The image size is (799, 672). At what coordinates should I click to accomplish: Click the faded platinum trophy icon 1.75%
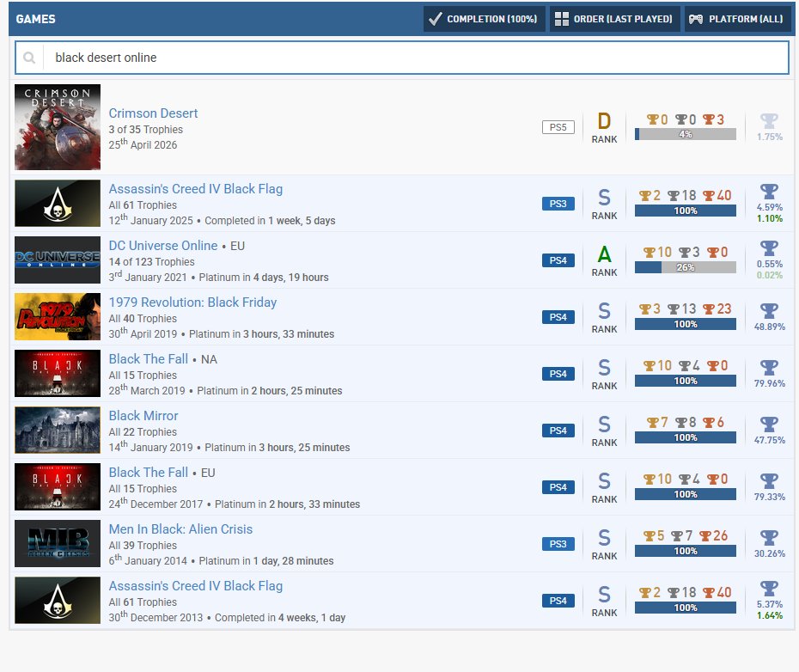[769, 121]
